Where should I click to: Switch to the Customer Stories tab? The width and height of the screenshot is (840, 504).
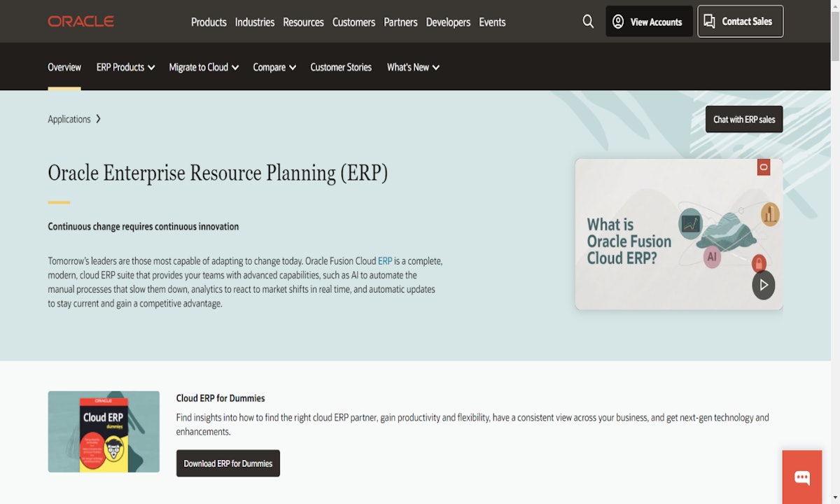click(x=341, y=67)
